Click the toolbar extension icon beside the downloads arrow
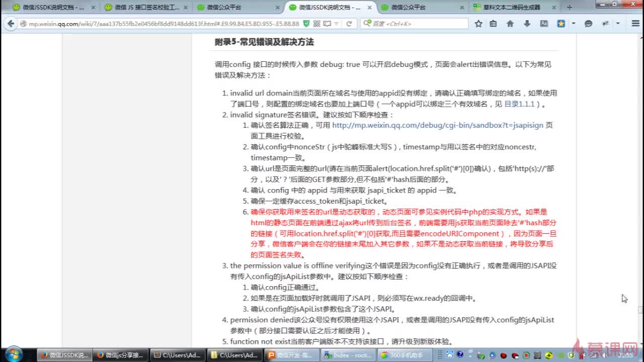Image resolution: width=644 pixels, height=362 pixels. (x=544, y=24)
